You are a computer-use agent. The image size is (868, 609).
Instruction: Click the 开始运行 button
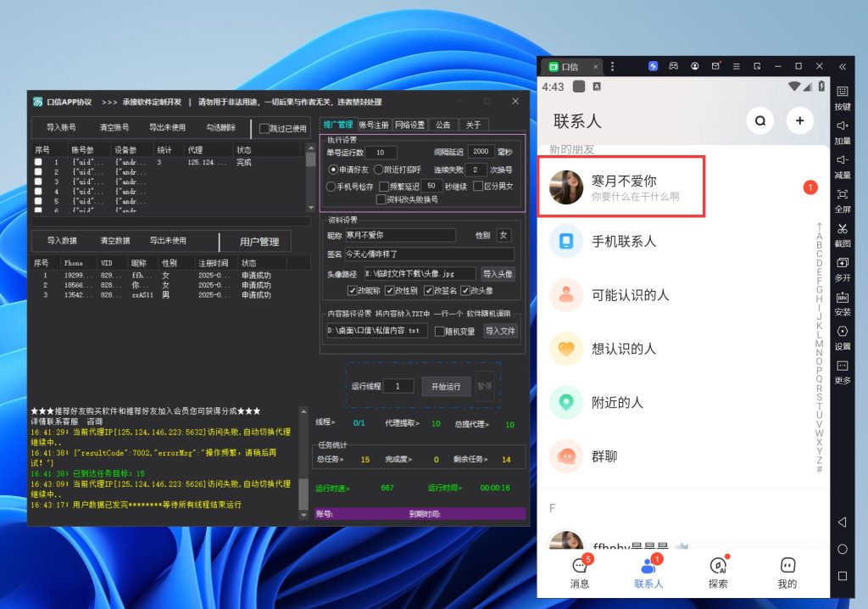tap(446, 386)
